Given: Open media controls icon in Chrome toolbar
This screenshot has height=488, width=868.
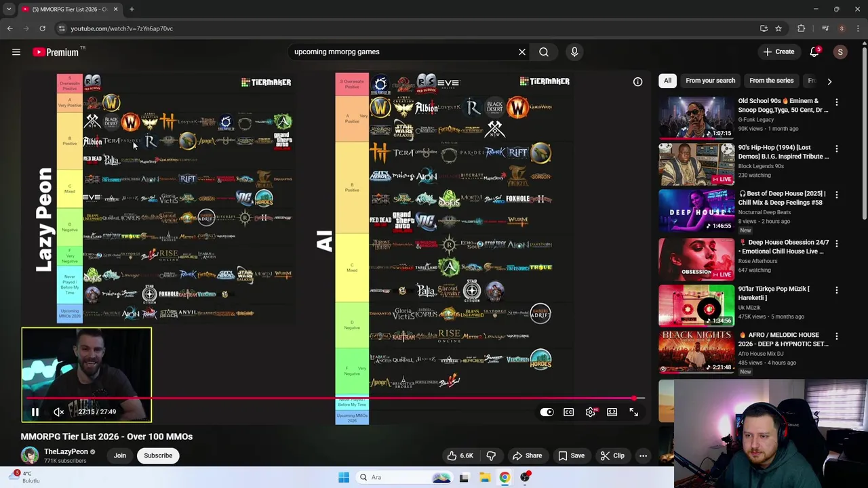Looking at the screenshot, I should [x=825, y=28].
